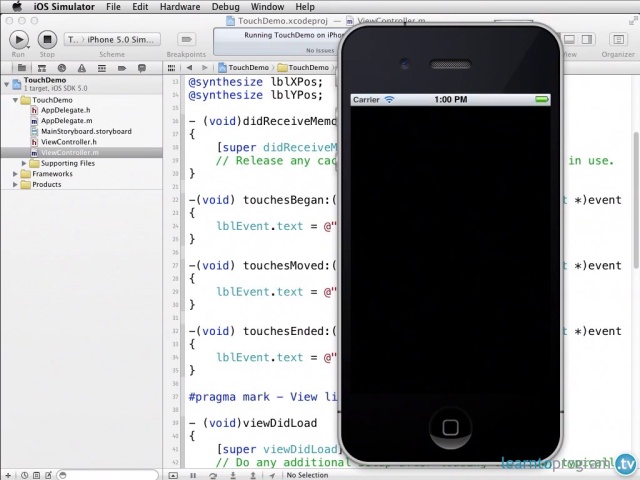Click the TouchDemo project in jump bar
The image size is (640, 480).
(243, 68)
